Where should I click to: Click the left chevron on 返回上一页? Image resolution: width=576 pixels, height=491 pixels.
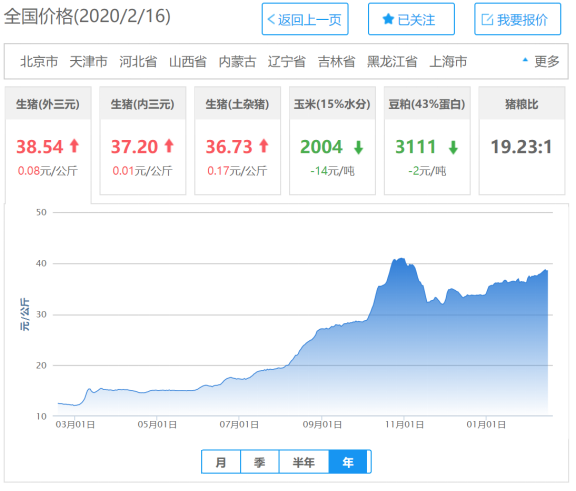[271, 19]
